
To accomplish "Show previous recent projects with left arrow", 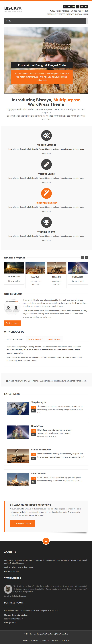I will tap(83, 257).
